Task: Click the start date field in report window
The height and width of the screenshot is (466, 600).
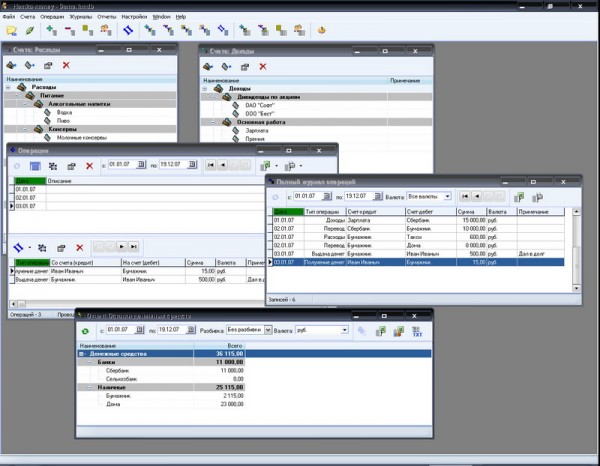Action: click(116, 330)
